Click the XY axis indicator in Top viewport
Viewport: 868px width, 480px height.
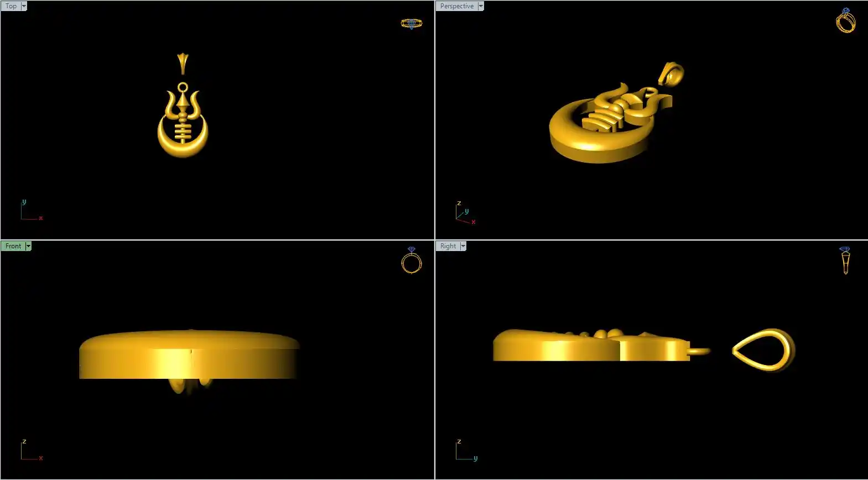click(30, 212)
